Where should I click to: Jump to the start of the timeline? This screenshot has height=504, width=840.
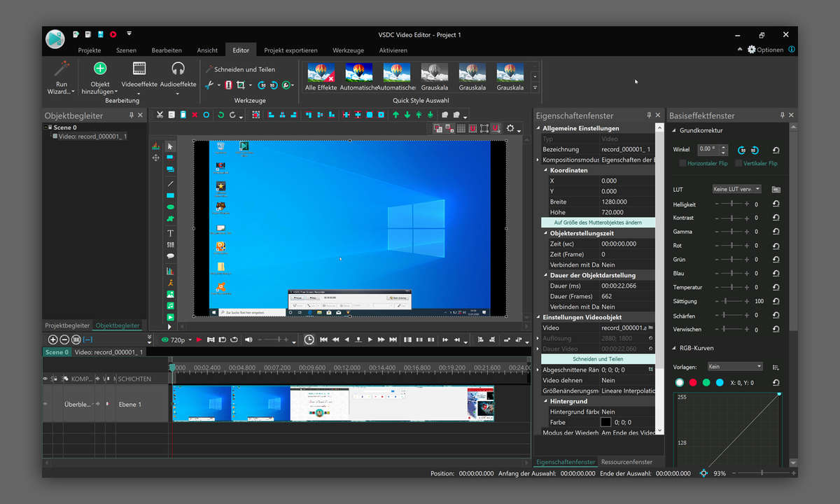[x=323, y=339]
